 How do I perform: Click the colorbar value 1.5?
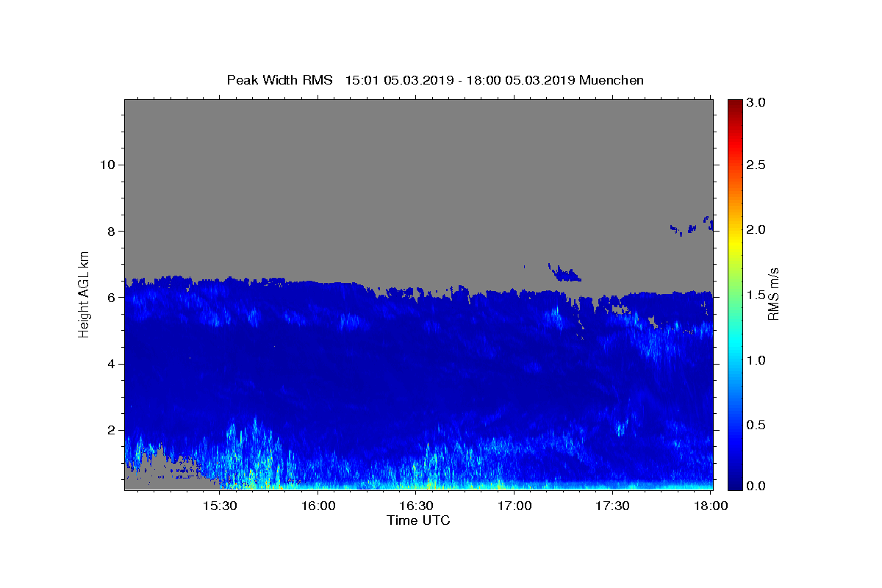756,295
